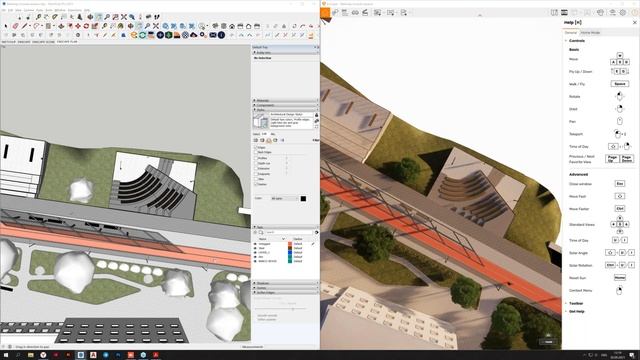Open the ENSCAPE PLAN scene tab

(67, 42)
